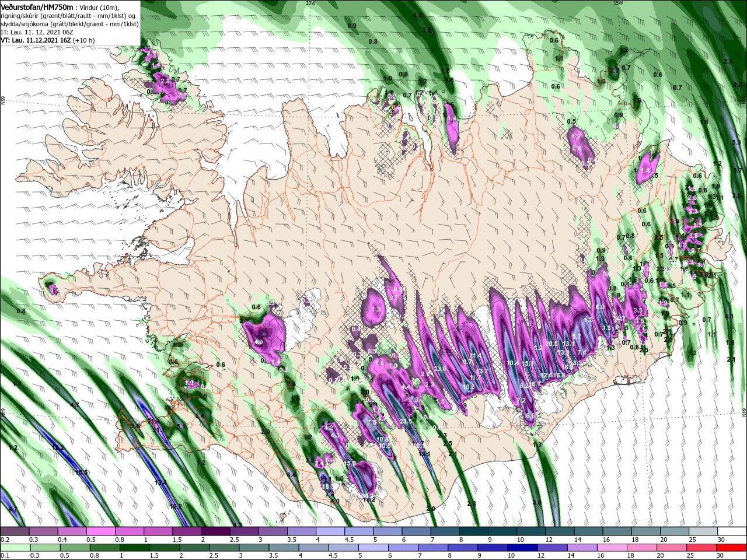
Task: Pick the light periwinkle swatch between 4 and 4.5 in top row
Action: [x=330, y=531]
